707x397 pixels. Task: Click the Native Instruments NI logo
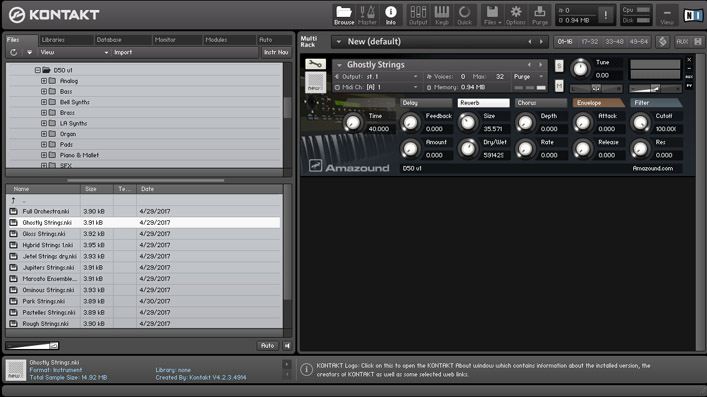tap(692, 15)
